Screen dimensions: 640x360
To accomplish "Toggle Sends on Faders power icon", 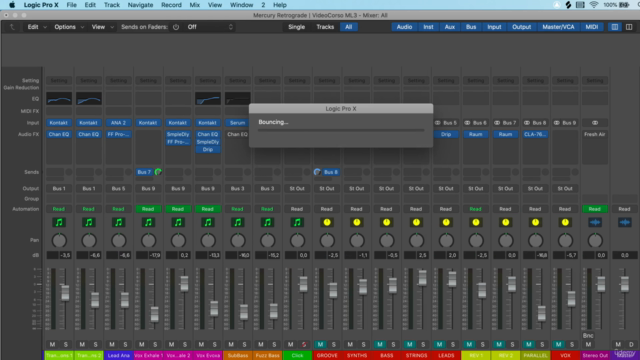I will click(x=176, y=27).
